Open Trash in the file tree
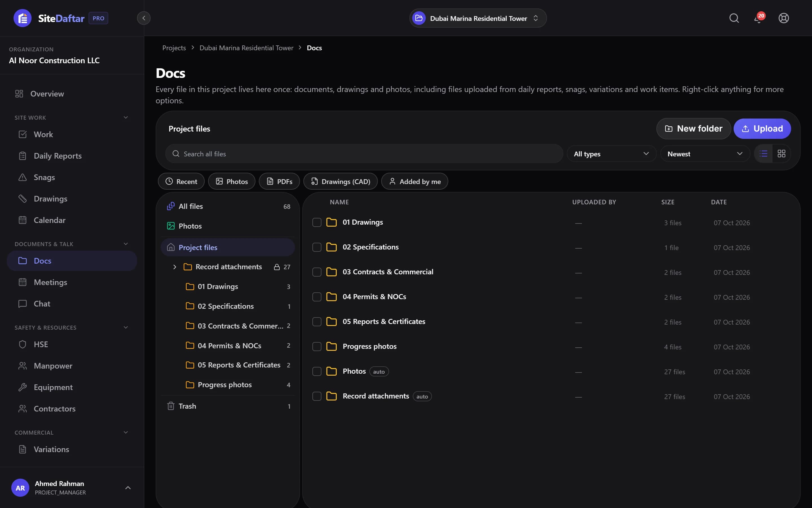The image size is (812, 508). click(228, 406)
